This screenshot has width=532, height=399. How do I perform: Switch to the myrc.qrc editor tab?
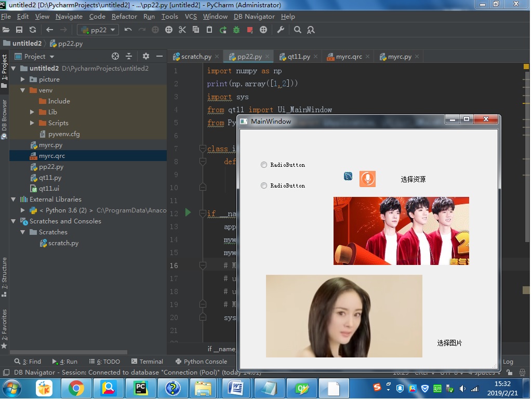point(349,57)
